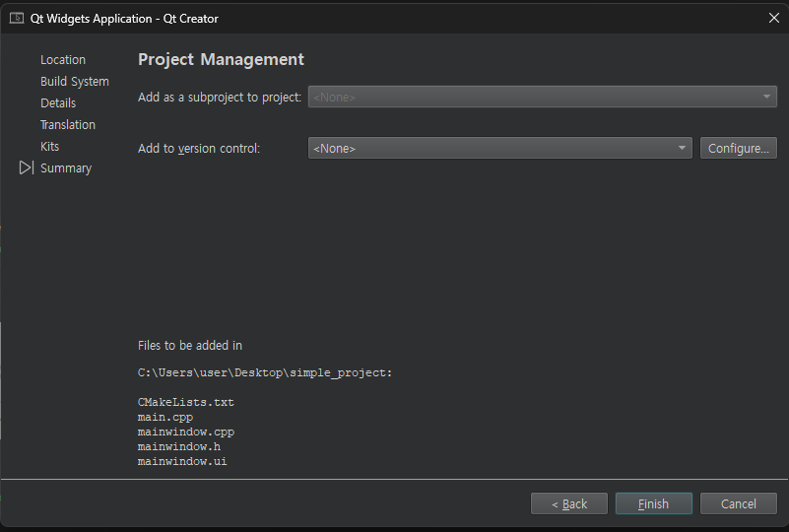
Task: Click the Configure... button
Action: click(x=739, y=149)
